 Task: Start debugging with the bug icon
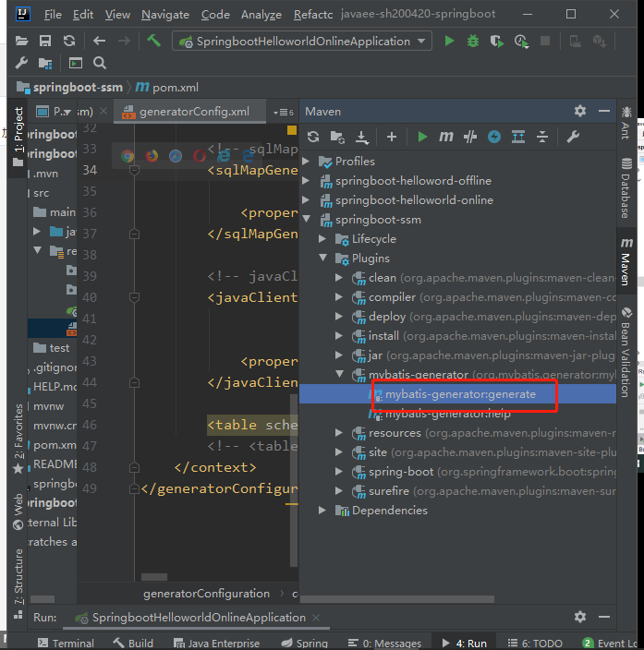tap(473, 41)
